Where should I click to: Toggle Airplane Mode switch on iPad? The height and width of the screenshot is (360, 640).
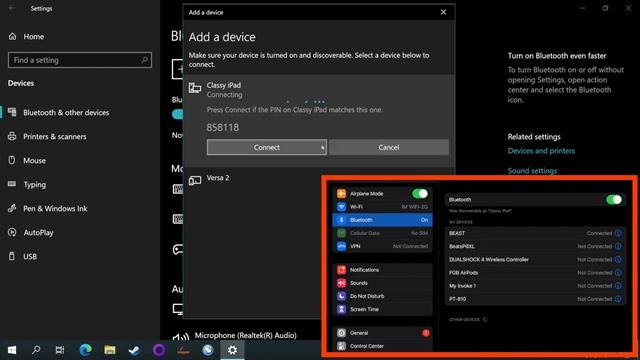[420, 193]
